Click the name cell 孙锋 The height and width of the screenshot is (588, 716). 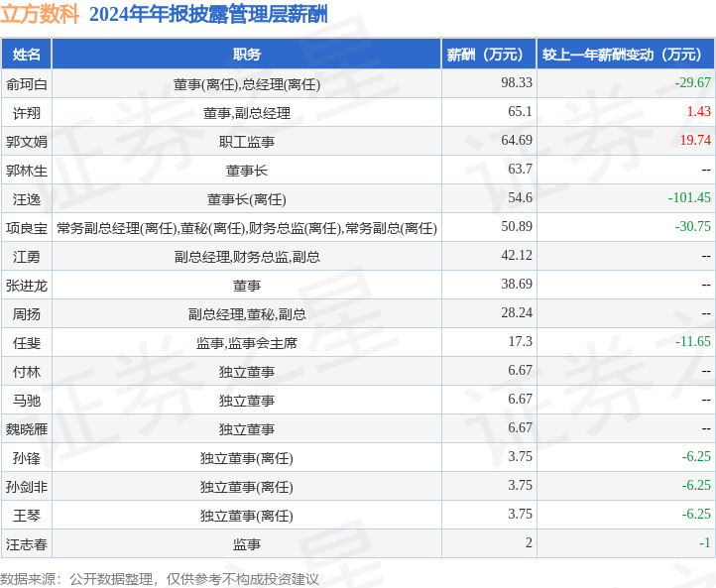click(x=27, y=458)
